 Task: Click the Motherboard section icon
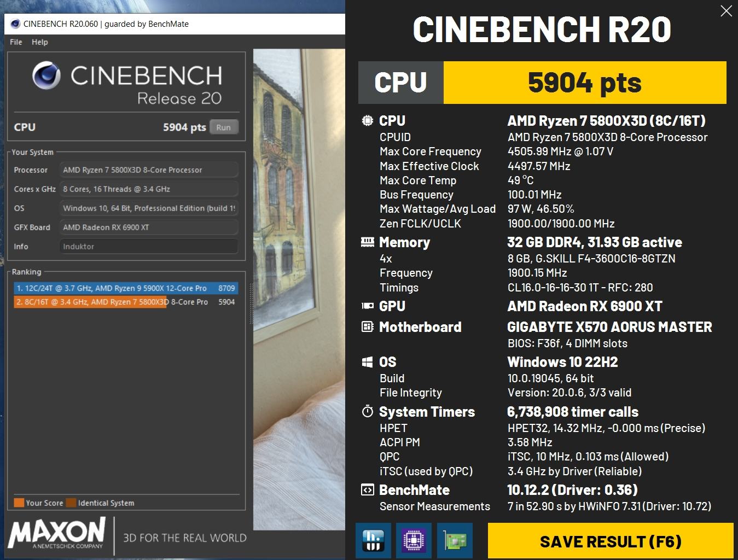point(368,327)
